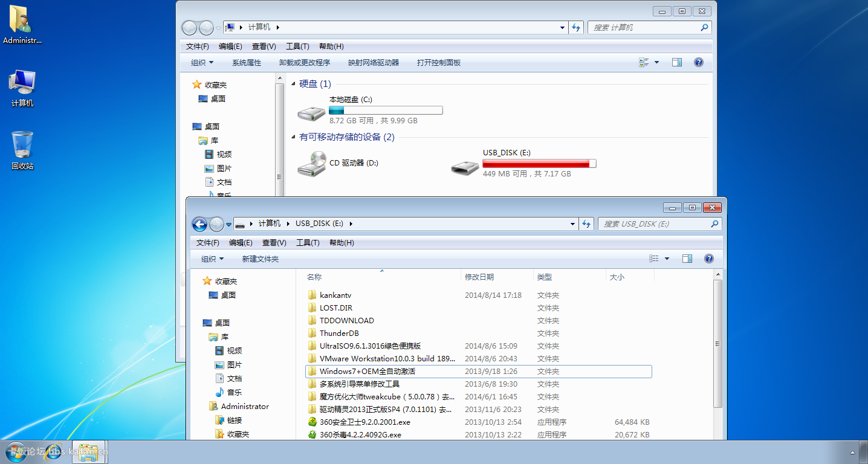Image resolution: width=868 pixels, height=464 pixels.
Task: Collapse the 硬盘 (1) group
Action: click(294, 84)
